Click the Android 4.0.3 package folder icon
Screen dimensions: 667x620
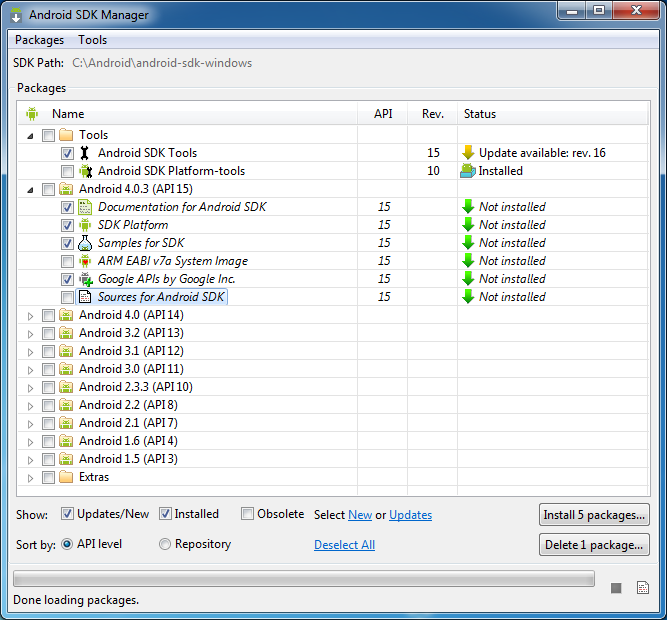[x=66, y=189]
